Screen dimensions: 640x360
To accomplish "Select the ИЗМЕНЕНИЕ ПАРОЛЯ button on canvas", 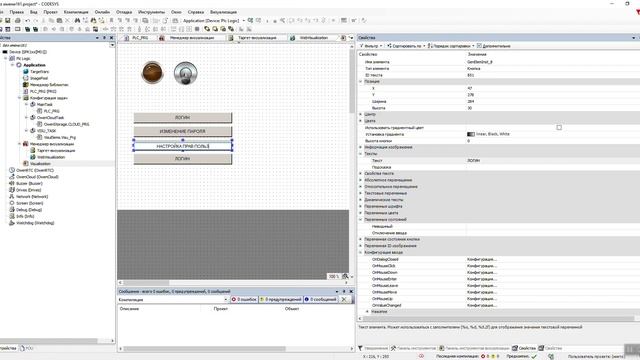I will [x=182, y=131].
